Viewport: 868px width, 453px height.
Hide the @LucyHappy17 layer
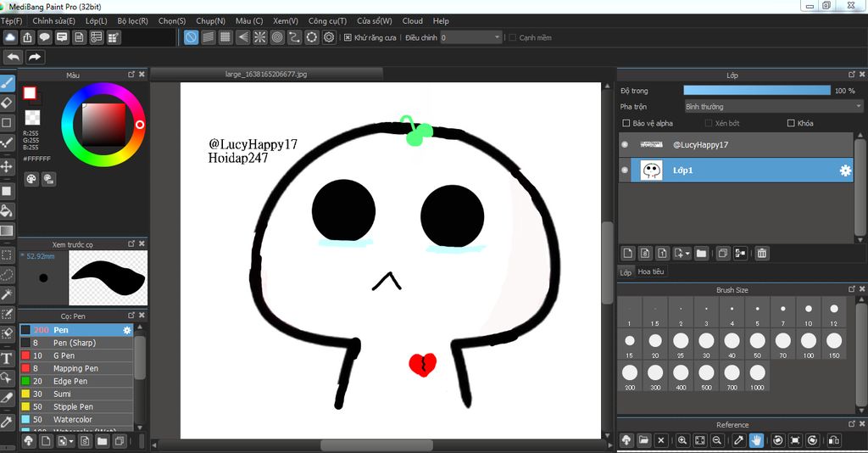click(x=625, y=144)
